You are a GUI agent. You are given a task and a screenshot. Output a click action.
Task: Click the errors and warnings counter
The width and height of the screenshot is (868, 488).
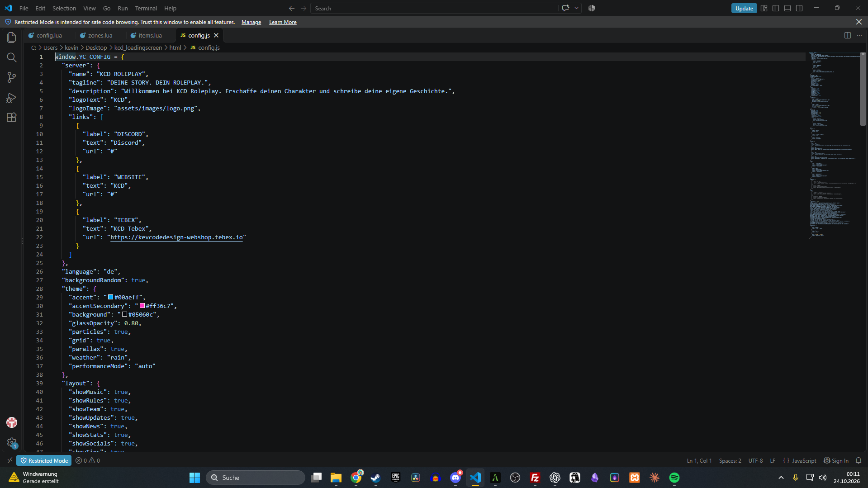(x=88, y=460)
